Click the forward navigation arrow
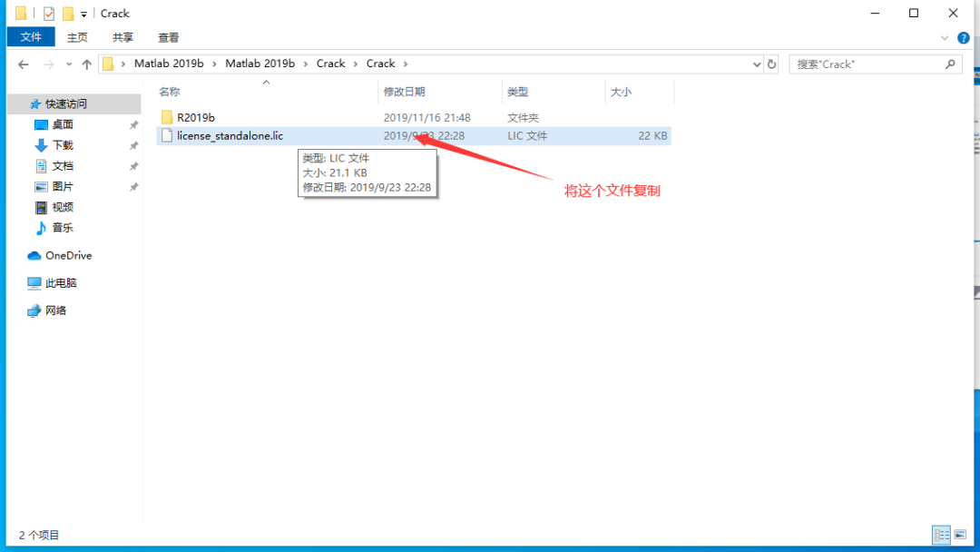 48,64
